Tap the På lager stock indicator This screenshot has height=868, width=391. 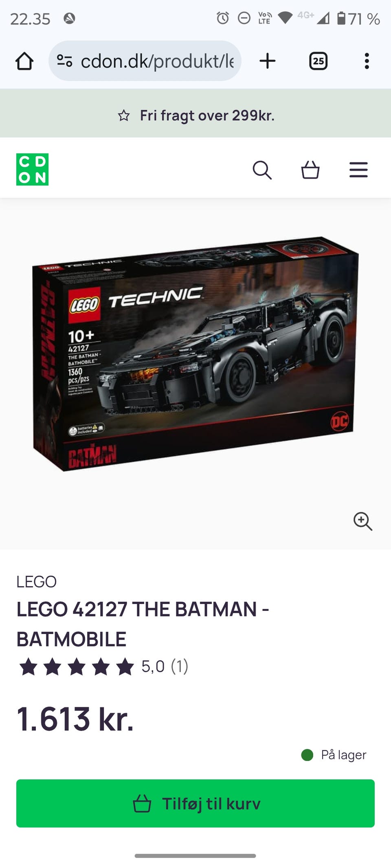tap(334, 755)
